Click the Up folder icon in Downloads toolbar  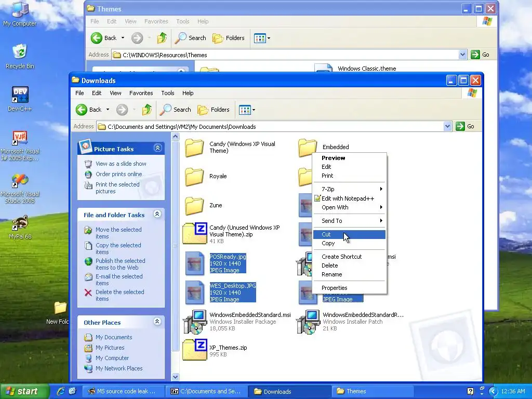tap(147, 110)
